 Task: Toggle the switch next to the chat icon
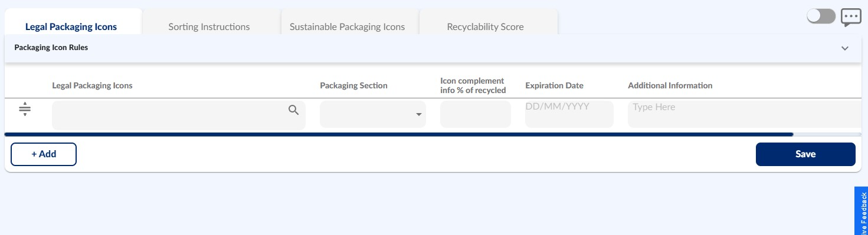click(x=821, y=16)
